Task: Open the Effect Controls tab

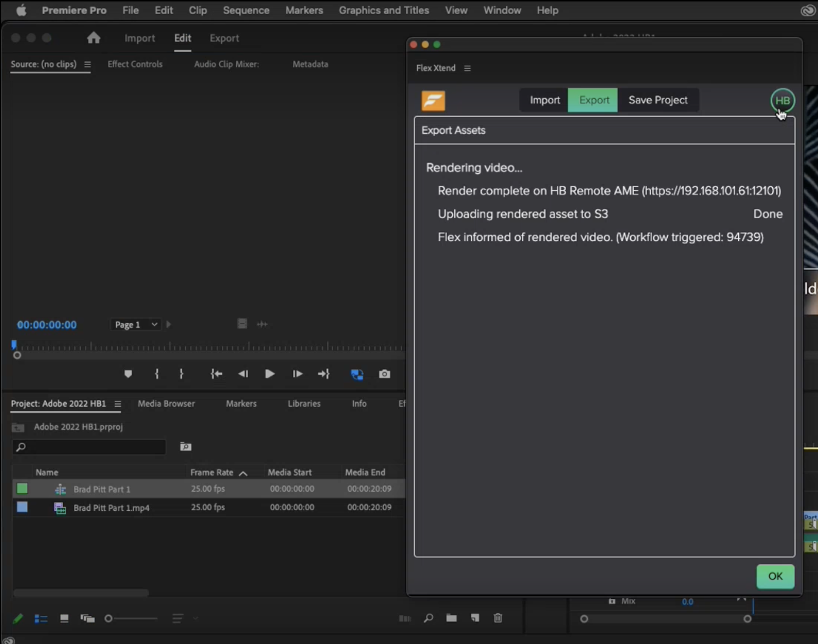Action: point(135,64)
